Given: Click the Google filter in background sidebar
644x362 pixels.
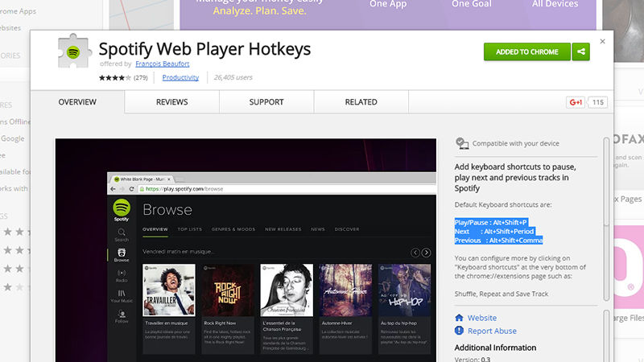Looking at the screenshot, I should tap(12, 138).
